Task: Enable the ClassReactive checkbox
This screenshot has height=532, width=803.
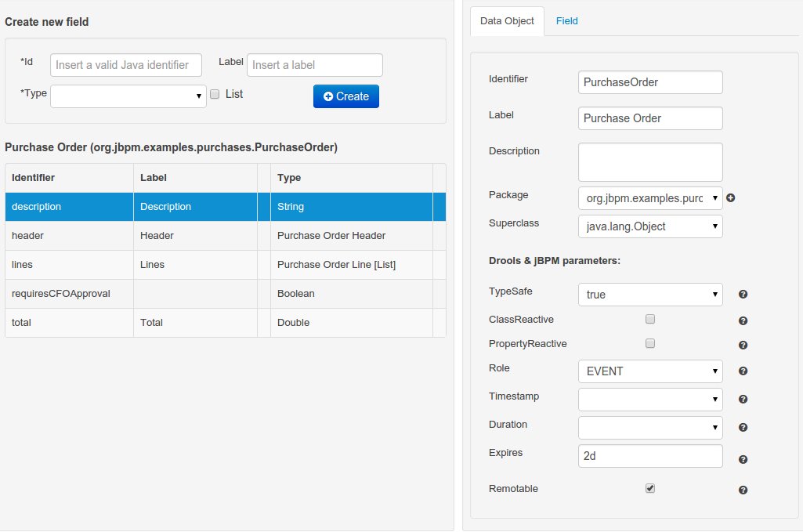Action: (649, 320)
